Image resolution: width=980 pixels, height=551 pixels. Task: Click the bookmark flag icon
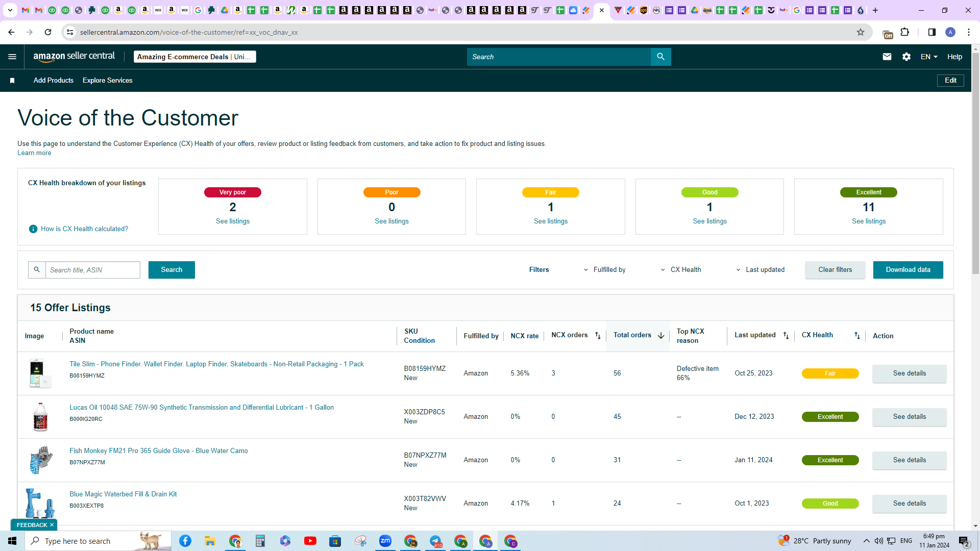12,81
